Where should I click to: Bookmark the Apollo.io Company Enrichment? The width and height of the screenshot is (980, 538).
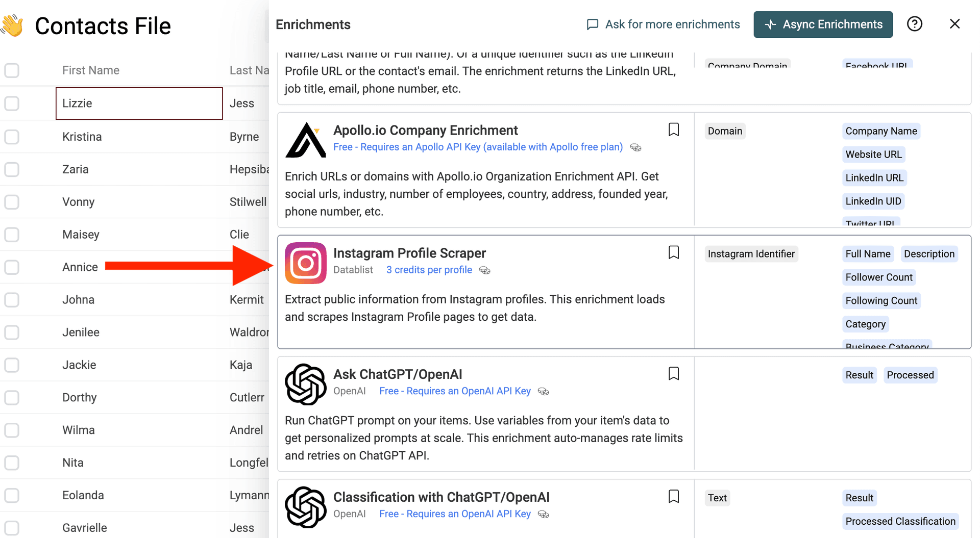pyautogui.click(x=673, y=129)
